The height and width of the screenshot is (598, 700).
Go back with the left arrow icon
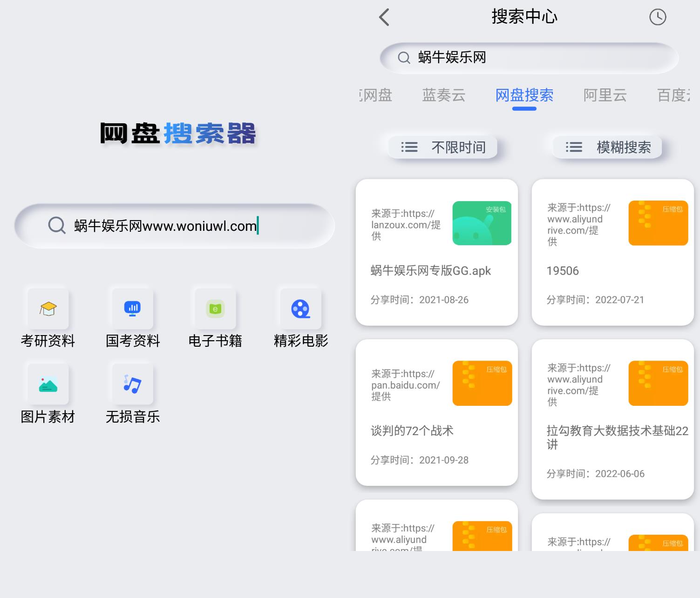click(x=384, y=17)
